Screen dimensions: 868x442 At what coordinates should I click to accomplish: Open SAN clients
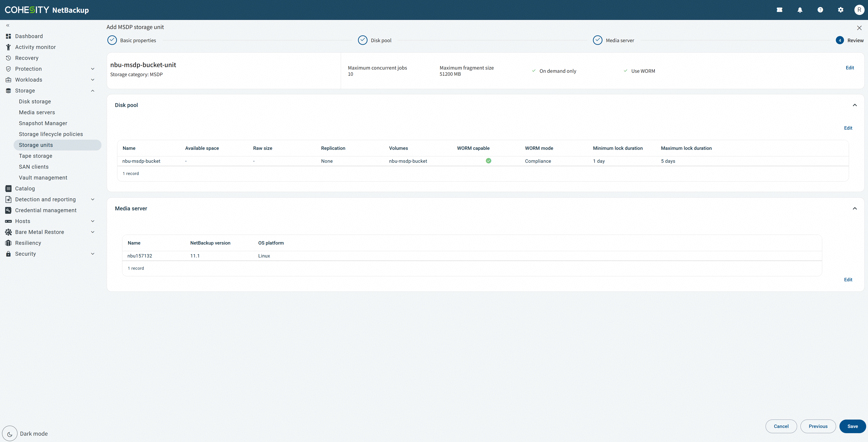(x=34, y=167)
